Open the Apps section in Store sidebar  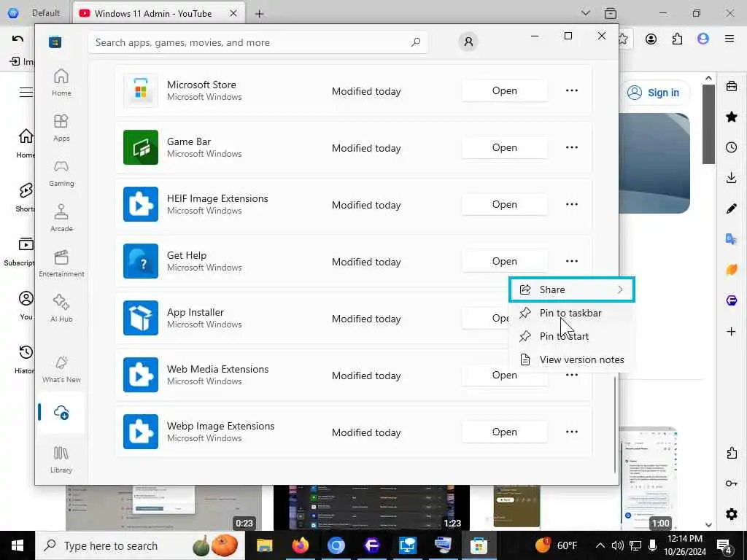pos(61,128)
